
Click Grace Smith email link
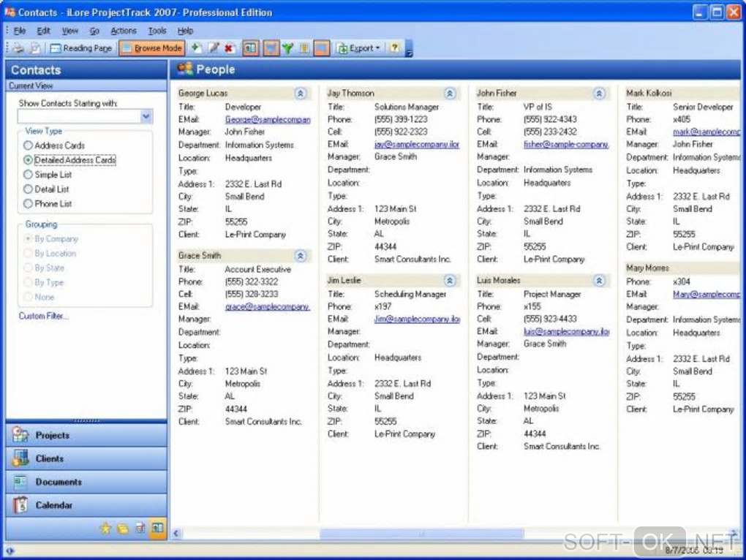pos(268,306)
